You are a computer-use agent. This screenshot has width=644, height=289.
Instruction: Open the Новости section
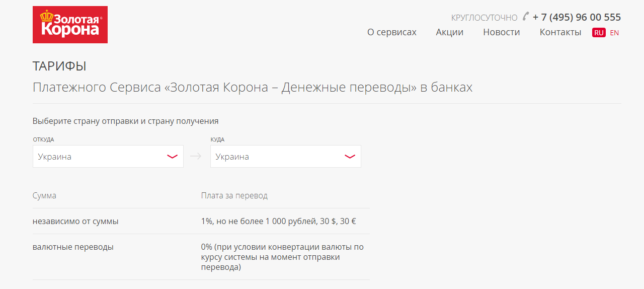click(501, 32)
